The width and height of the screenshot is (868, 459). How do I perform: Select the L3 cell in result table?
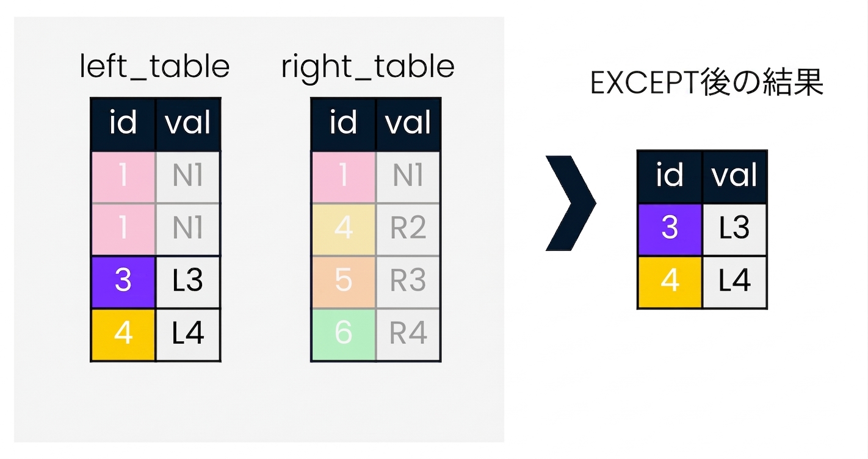click(x=735, y=229)
